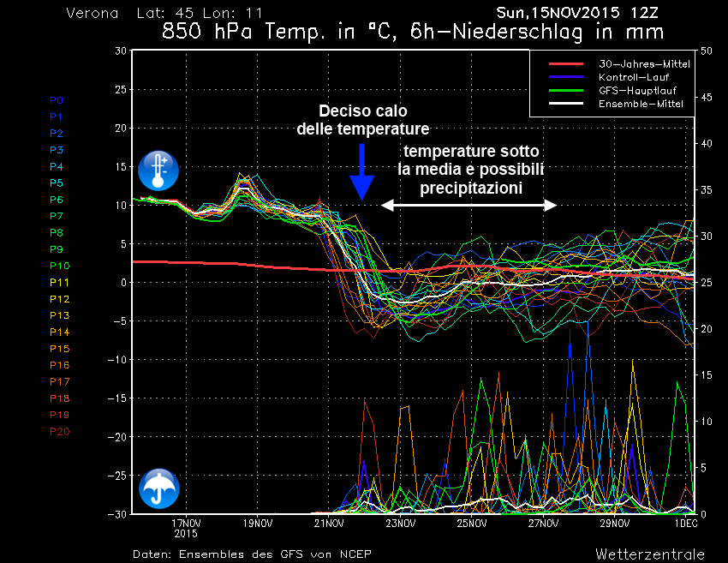The height and width of the screenshot is (563, 728).
Task: Click the GFS-Hauptlauf legend entry
Action: coord(637,91)
